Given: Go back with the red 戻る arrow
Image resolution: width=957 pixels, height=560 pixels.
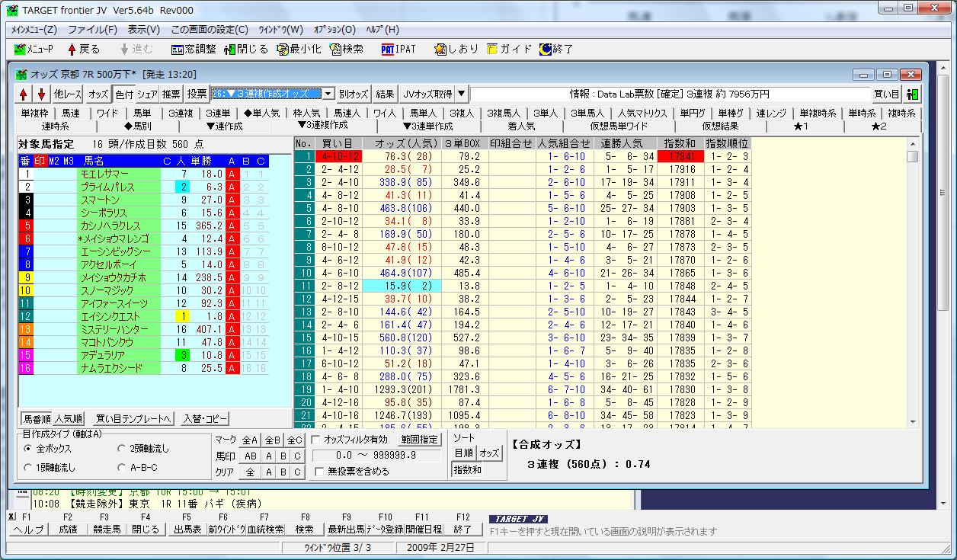Looking at the screenshot, I should pos(84,49).
